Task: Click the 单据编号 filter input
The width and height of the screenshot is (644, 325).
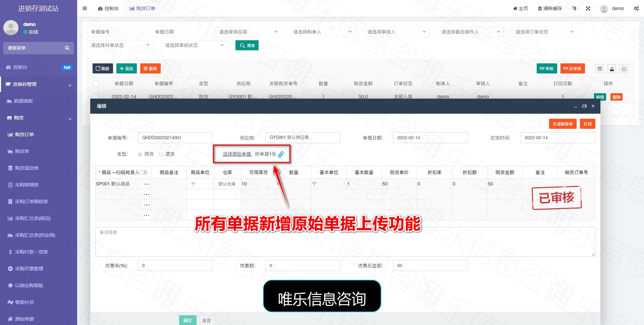Action: [x=115, y=32]
